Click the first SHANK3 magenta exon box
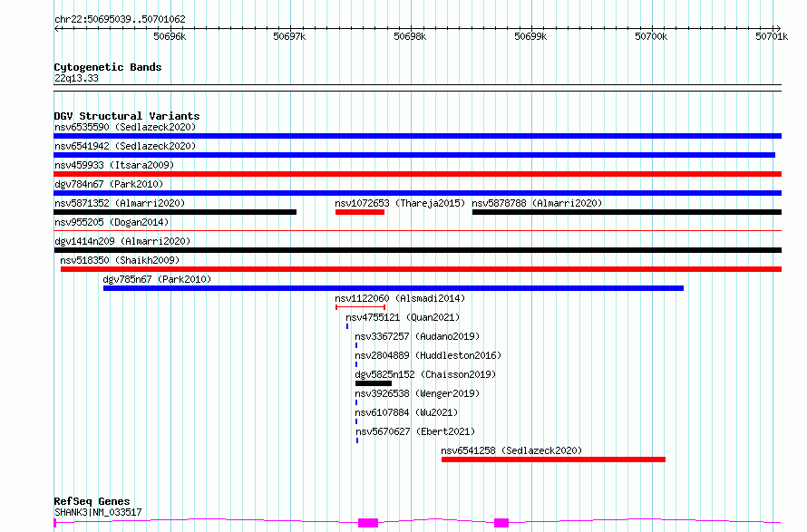This screenshot has height=532, width=807. tap(368, 523)
